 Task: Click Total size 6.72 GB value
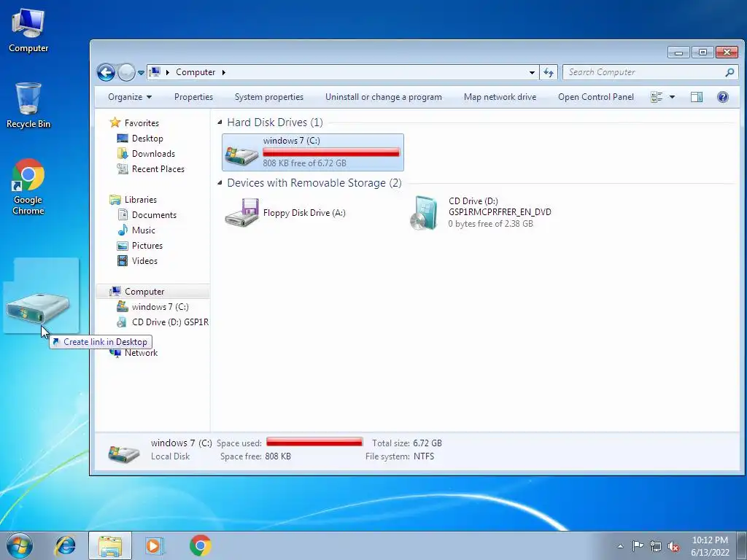[x=427, y=443]
